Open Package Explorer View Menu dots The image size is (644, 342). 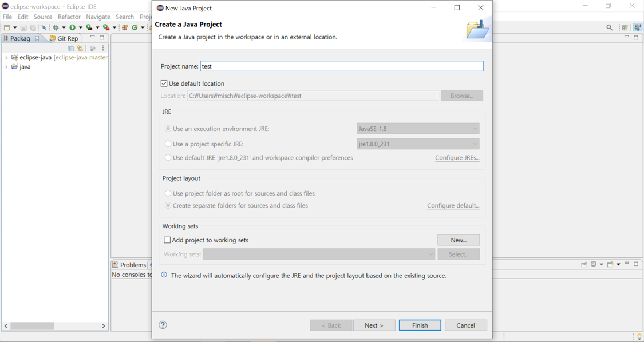[x=103, y=49]
